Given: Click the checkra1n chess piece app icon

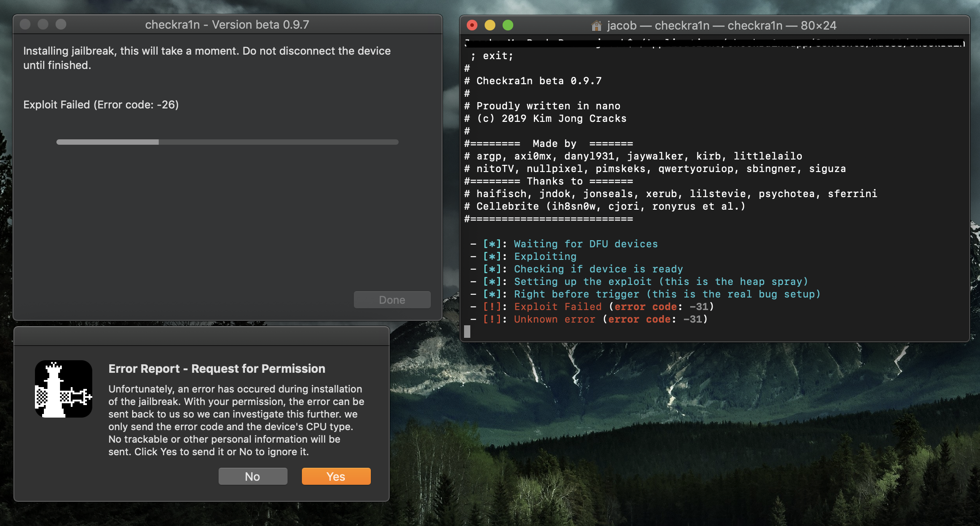Looking at the screenshot, I should pos(64,388).
